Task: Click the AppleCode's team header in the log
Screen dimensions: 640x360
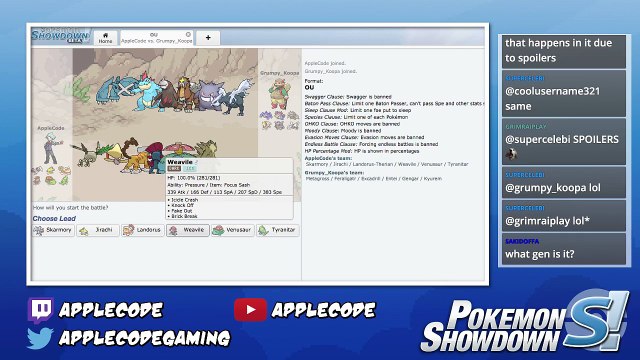Action: click(x=328, y=158)
